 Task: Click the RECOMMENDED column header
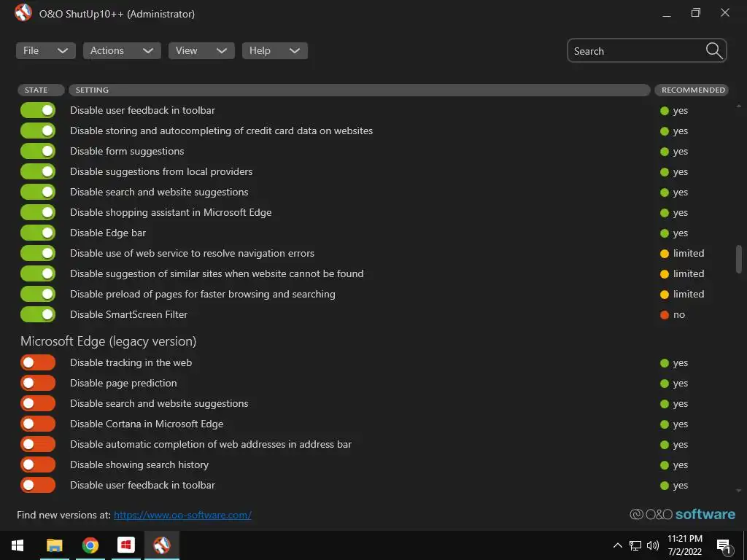tap(692, 90)
